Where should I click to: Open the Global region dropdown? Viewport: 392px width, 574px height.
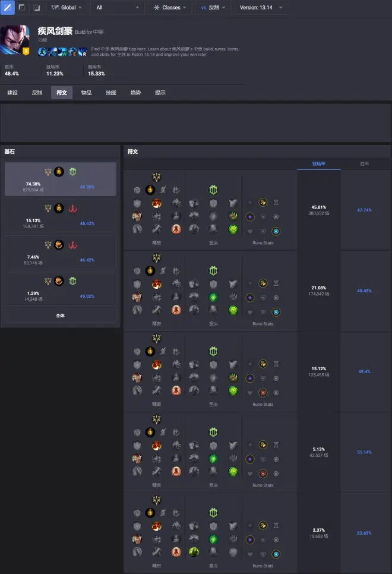coord(66,8)
